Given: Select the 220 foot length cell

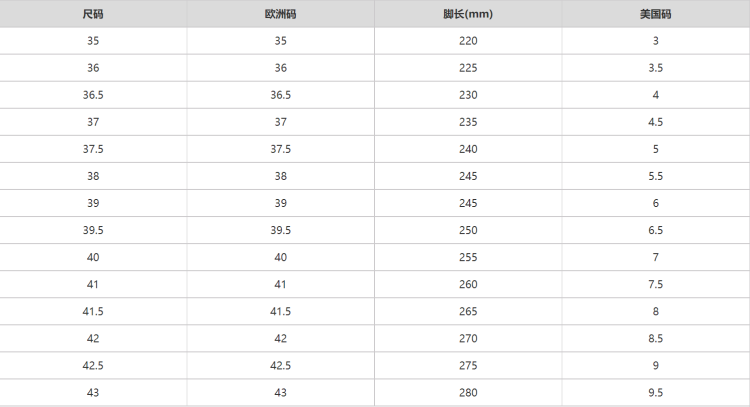Looking at the screenshot, I should pos(468,41).
